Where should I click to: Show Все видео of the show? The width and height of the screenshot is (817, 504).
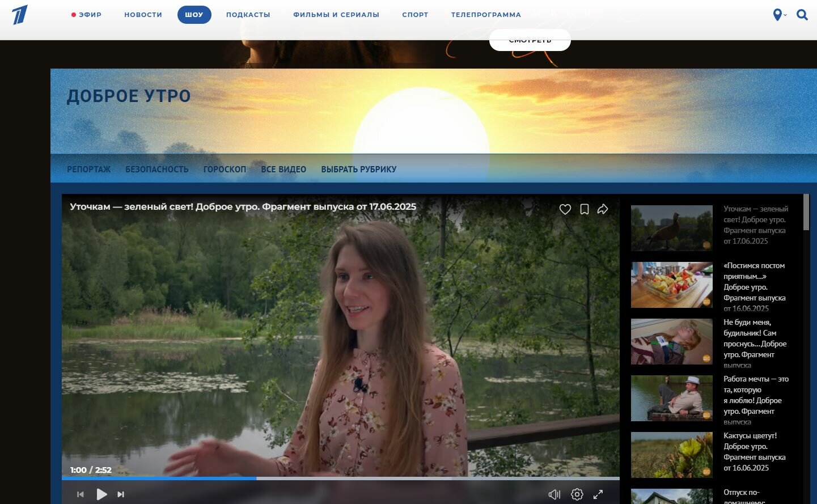(x=283, y=169)
